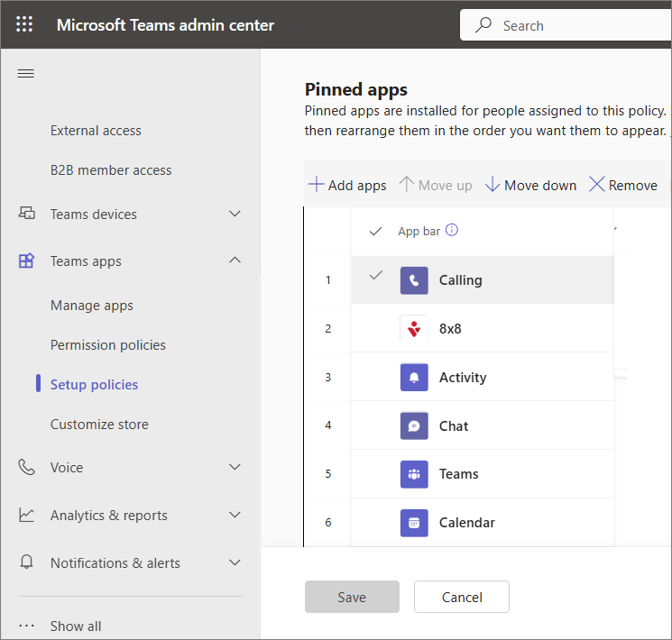The image size is (672, 640).
Task: Click the Activity bell app icon
Action: click(414, 378)
